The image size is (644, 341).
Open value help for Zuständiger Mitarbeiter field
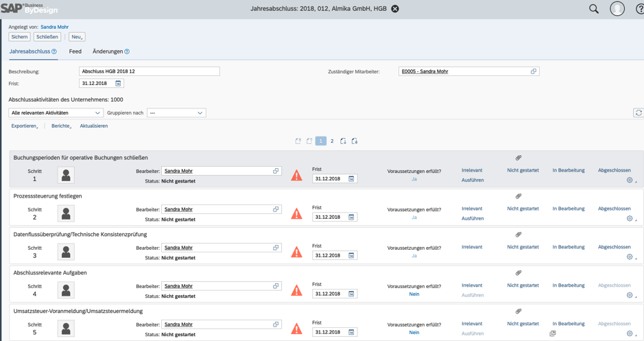(533, 71)
